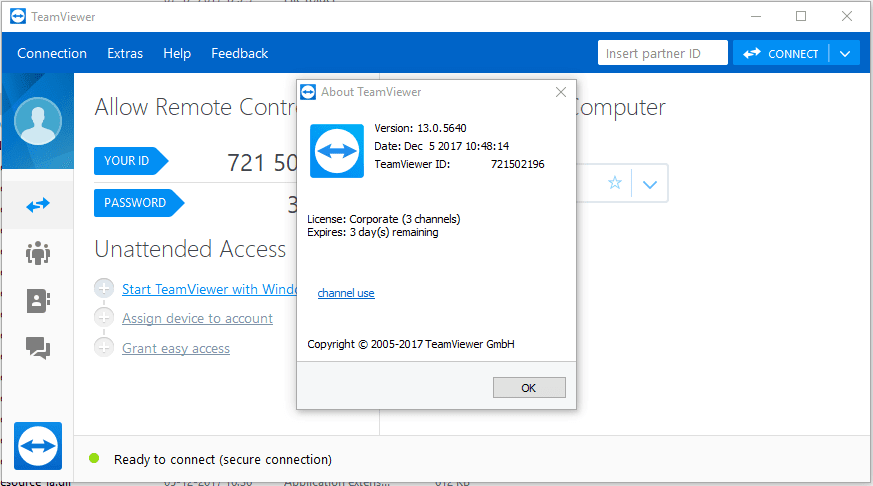Click Start TeamViewer with Windows link
This screenshot has height=486, width=873.
coord(209,289)
